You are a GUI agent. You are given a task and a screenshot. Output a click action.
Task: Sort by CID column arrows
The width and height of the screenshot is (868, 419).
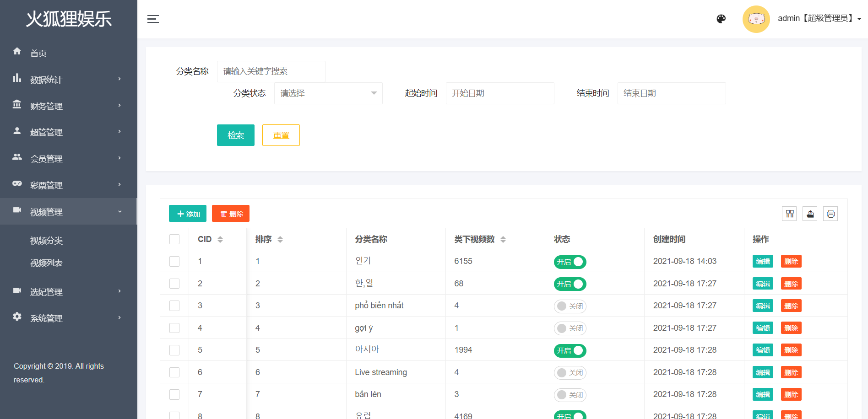[x=220, y=239]
